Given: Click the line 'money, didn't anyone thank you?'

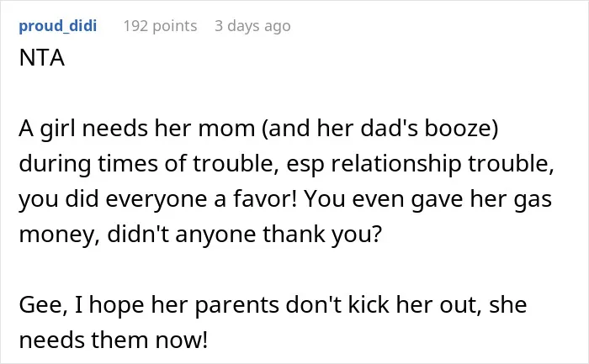Looking at the screenshot, I should point(200,235).
